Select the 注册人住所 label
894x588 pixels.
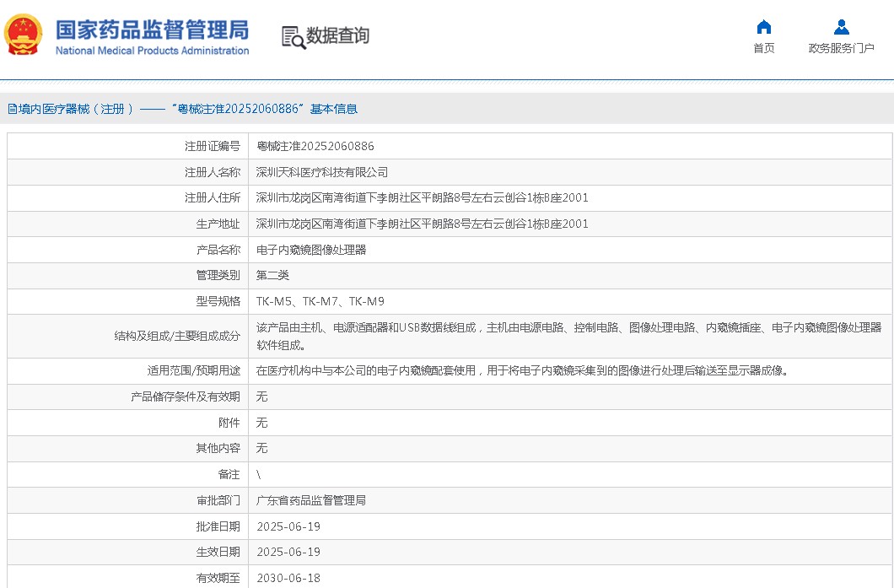click(213, 198)
